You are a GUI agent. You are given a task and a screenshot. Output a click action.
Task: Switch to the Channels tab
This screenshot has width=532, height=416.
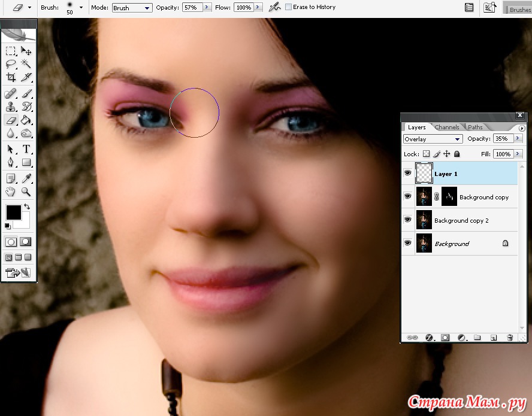pos(447,127)
